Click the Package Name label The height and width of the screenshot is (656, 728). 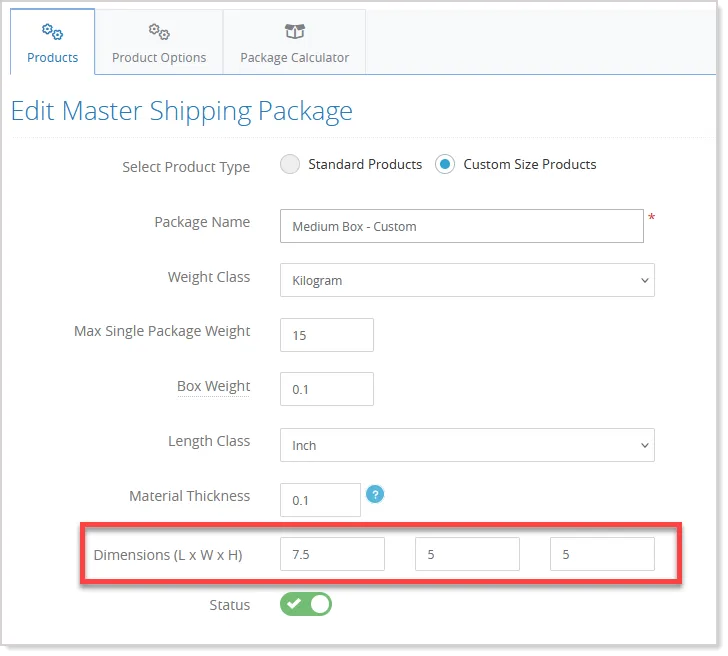pos(202,222)
